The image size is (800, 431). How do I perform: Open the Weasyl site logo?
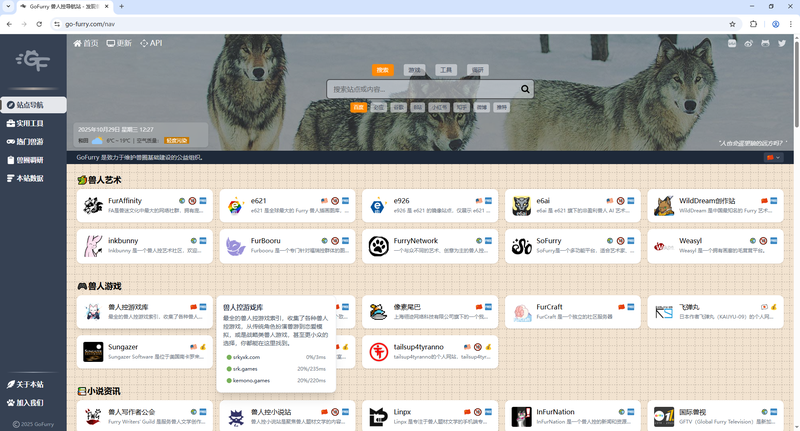(664, 246)
